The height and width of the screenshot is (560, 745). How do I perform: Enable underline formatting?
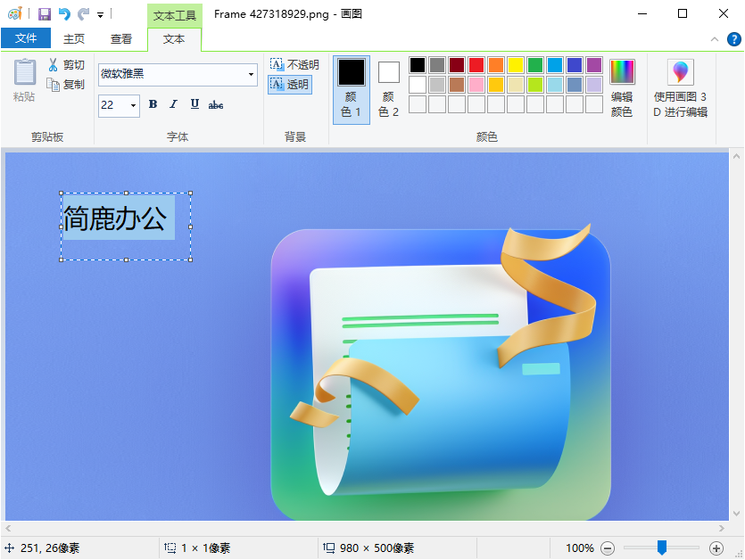point(195,104)
